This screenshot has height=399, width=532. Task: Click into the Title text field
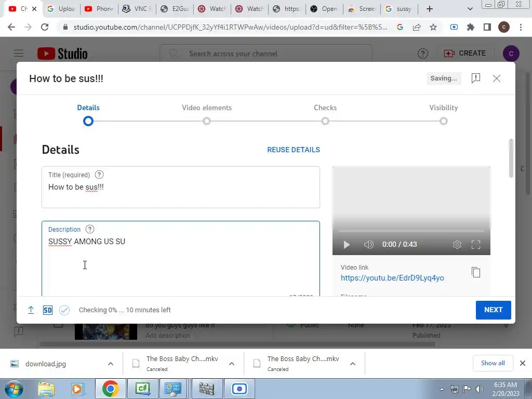(x=181, y=187)
